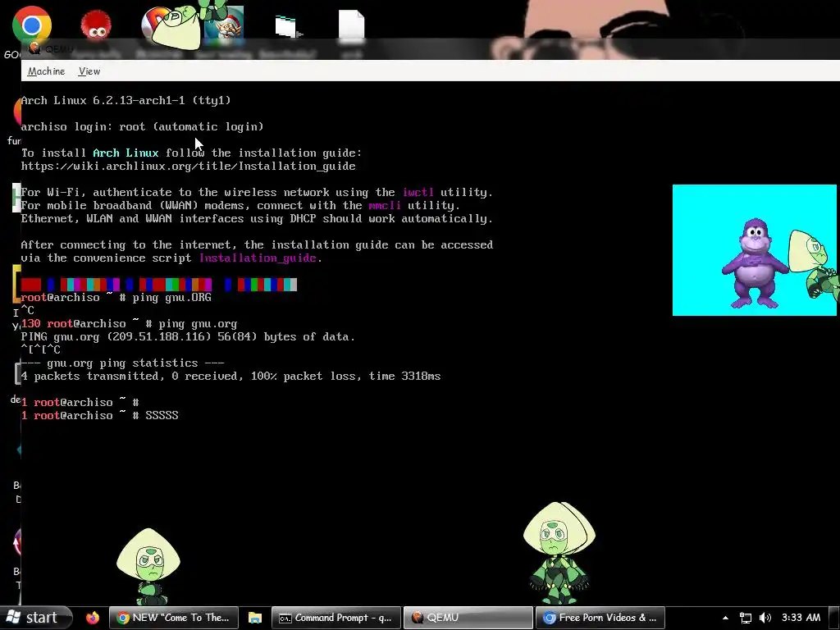Click the "archiso login: root" line
This screenshot has width=840, height=630.
(x=142, y=127)
